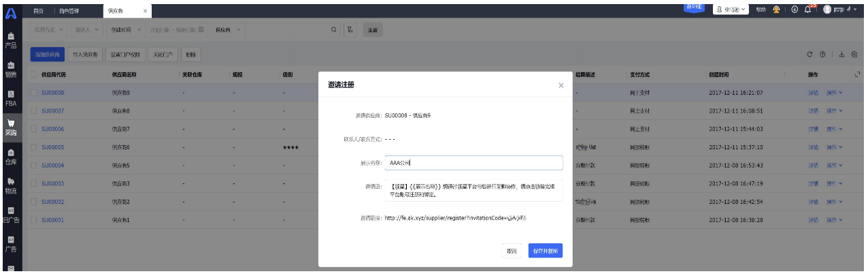
Task: Open the FBA sidebar module
Action: [x=11, y=97]
